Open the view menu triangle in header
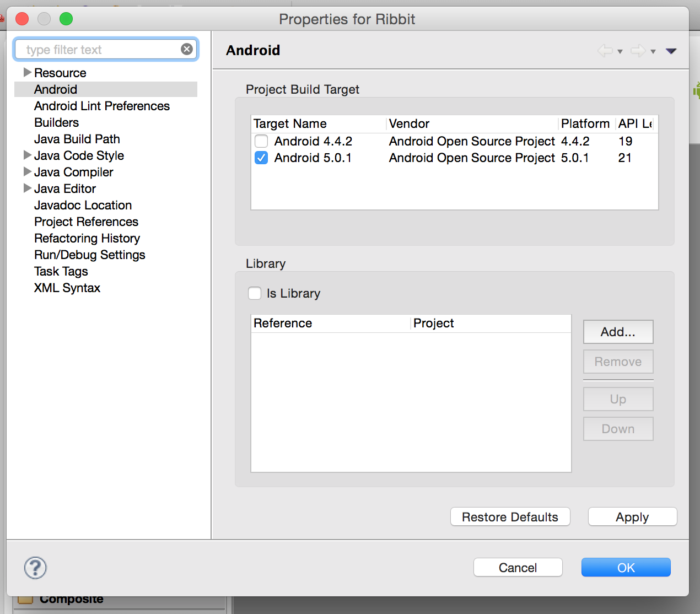The image size is (700, 614). pos(671,51)
